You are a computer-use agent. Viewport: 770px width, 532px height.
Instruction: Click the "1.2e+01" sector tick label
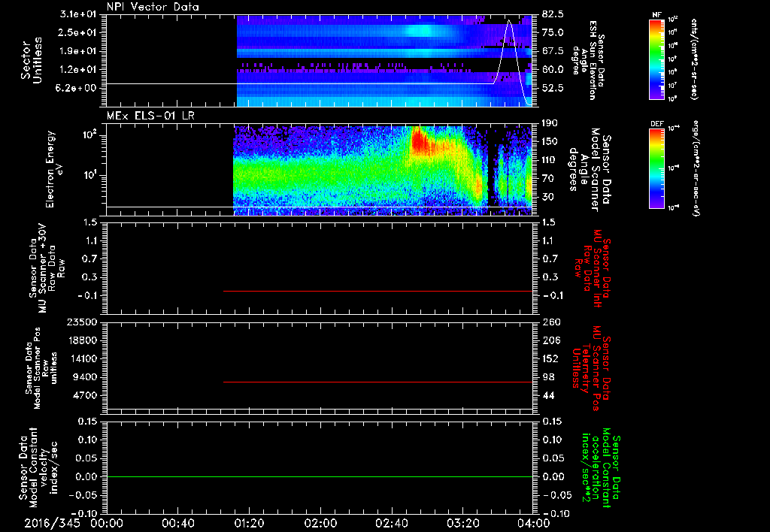(x=78, y=69)
